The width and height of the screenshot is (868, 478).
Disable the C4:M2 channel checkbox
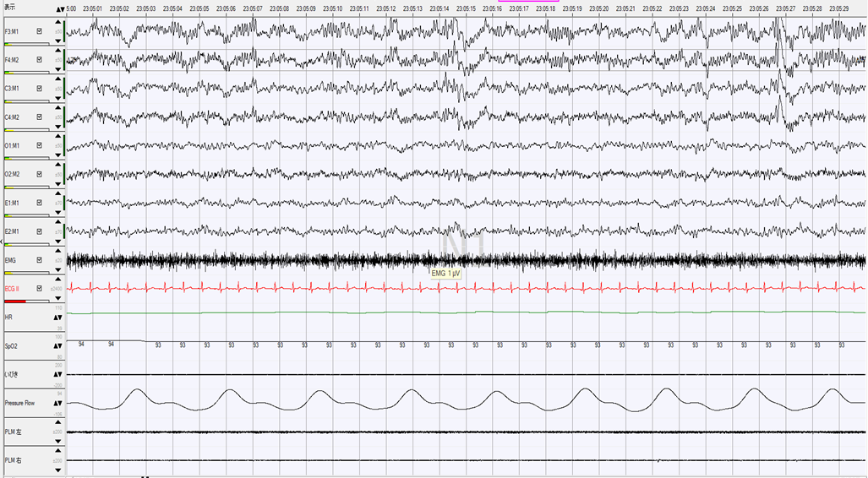click(x=40, y=117)
